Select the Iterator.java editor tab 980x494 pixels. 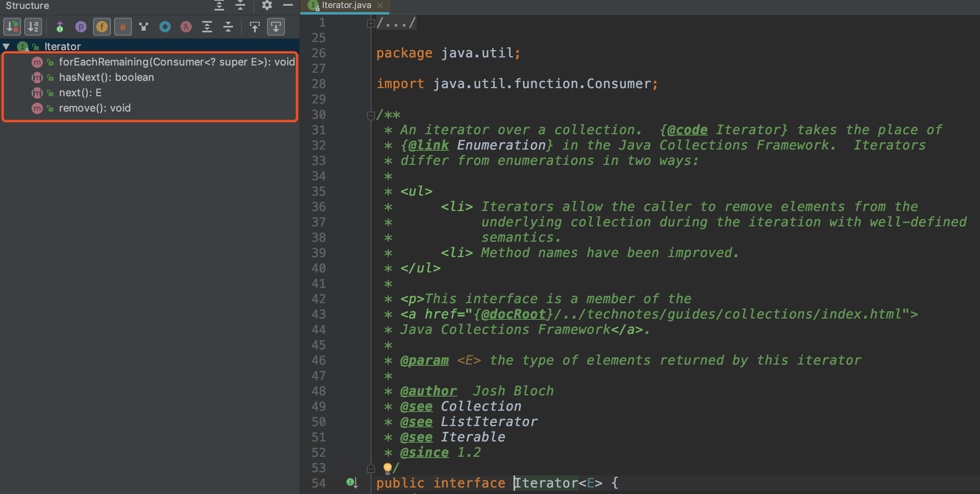tap(346, 5)
